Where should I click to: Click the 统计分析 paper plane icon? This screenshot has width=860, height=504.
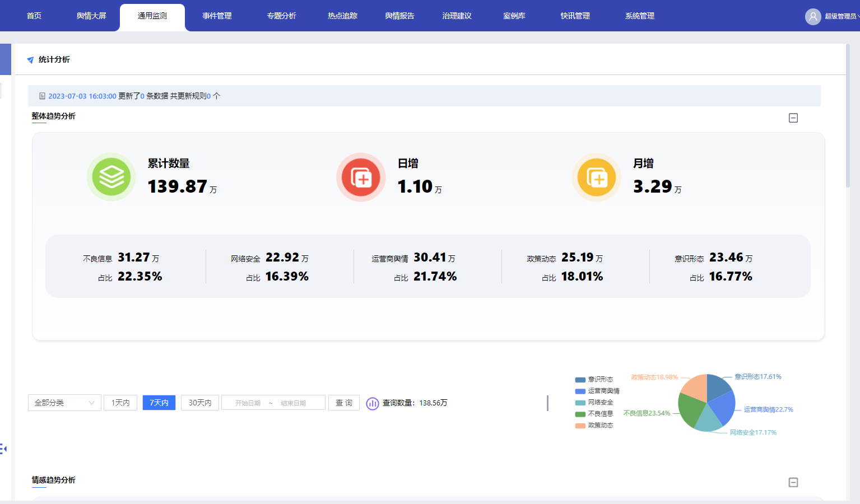(30, 60)
